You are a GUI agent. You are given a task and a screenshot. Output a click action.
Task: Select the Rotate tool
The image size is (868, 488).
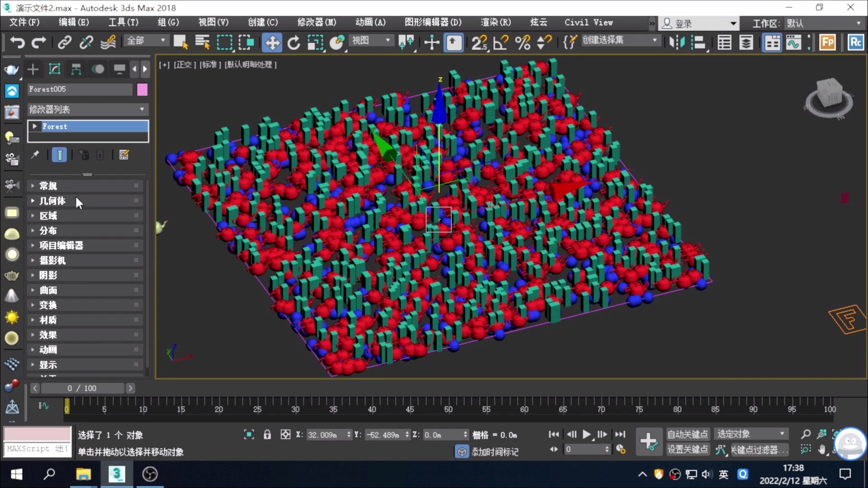293,43
